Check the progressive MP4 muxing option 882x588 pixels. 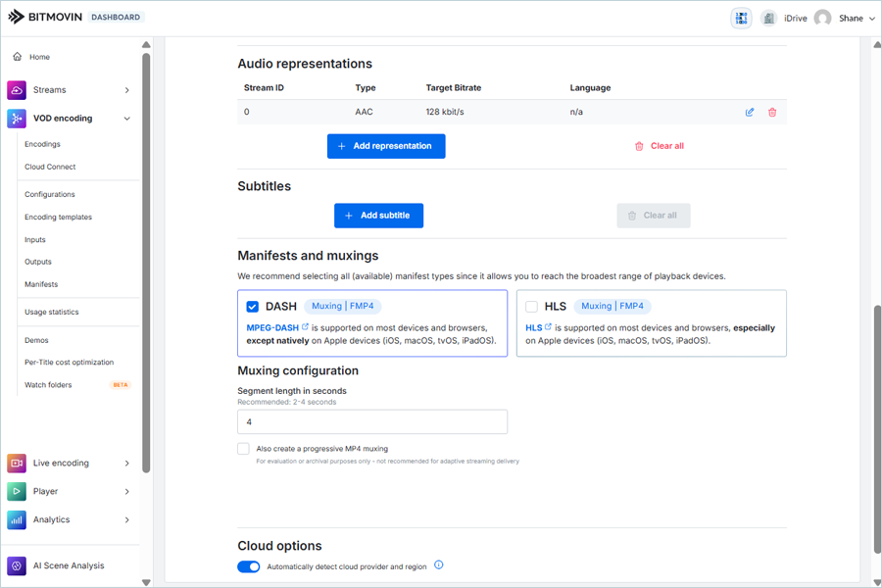click(243, 449)
